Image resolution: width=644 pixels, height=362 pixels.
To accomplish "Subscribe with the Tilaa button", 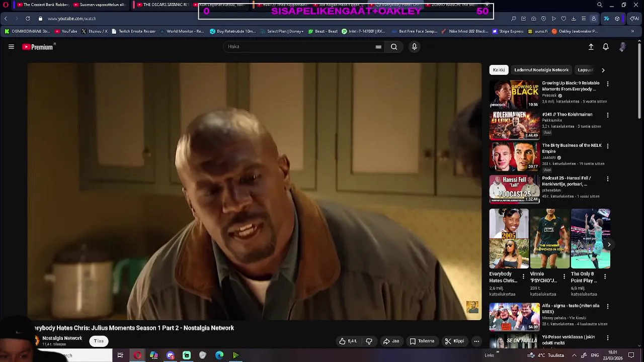I will (99, 341).
